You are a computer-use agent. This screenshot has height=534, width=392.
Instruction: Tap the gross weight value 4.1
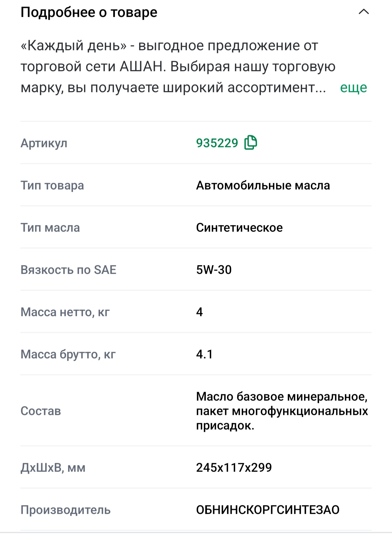tap(204, 354)
